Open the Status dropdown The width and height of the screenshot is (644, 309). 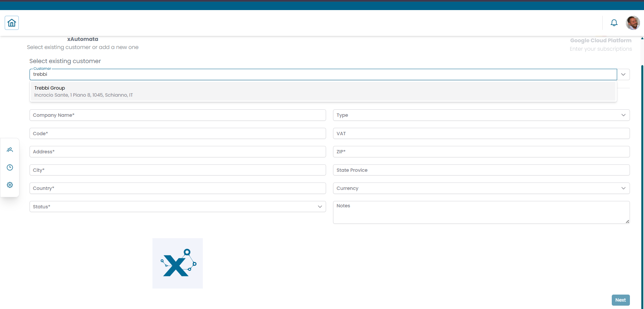point(320,207)
